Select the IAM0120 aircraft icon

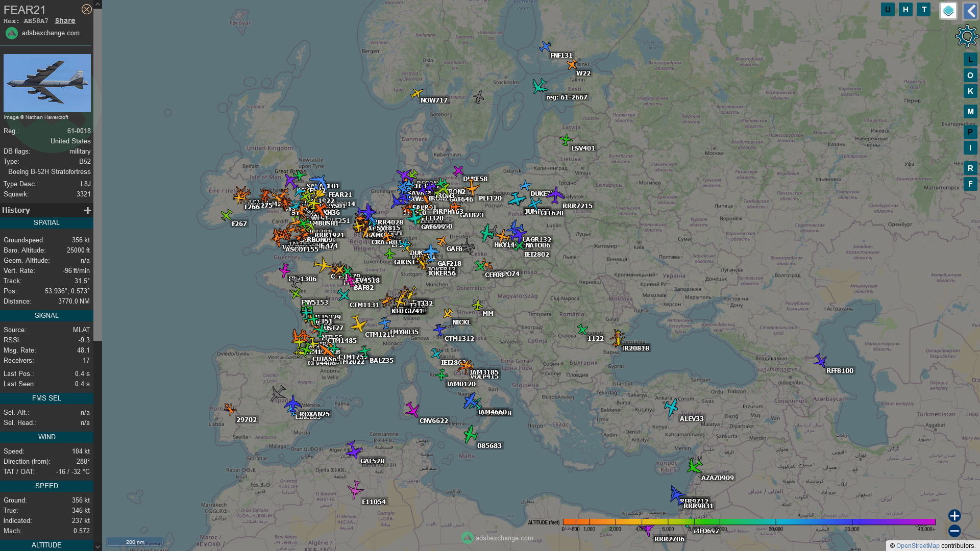(x=442, y=375)
